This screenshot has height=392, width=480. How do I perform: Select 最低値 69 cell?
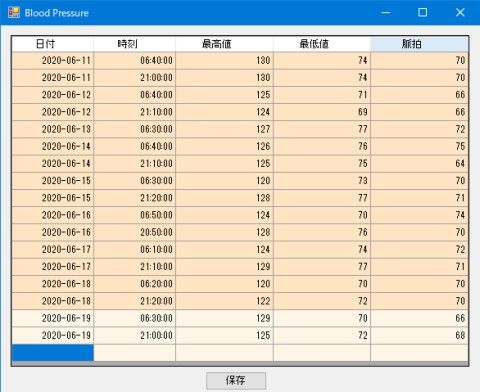322,112
